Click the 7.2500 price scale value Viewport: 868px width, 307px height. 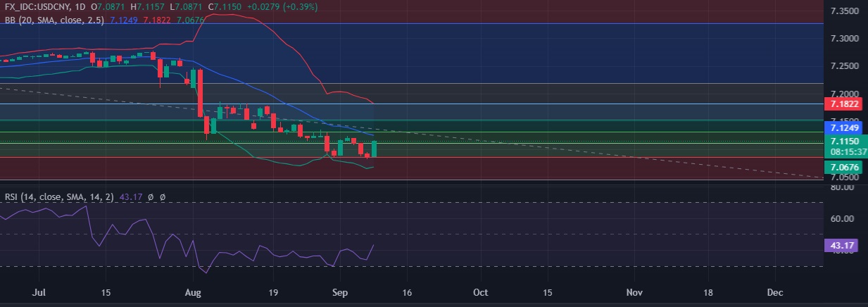click(845, 66)
